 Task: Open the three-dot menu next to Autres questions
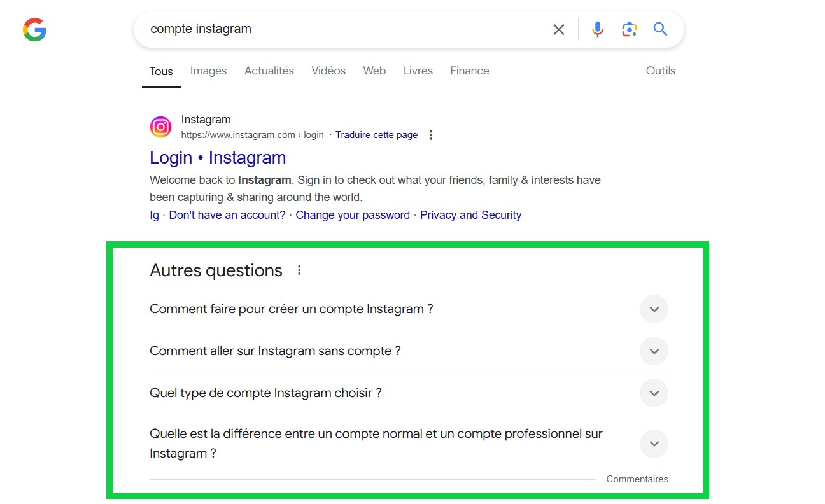point(299,270)
